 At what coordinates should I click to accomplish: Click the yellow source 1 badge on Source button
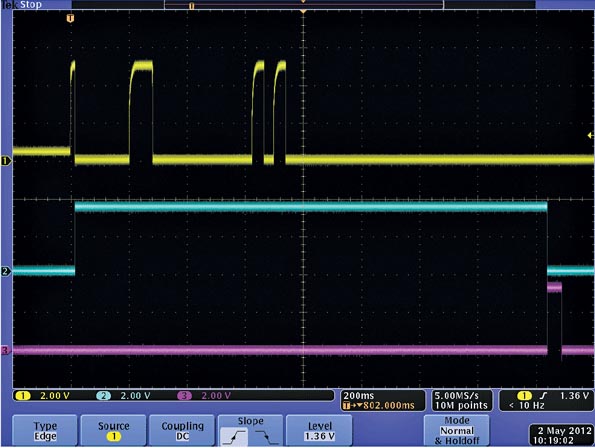click(113, 437)
